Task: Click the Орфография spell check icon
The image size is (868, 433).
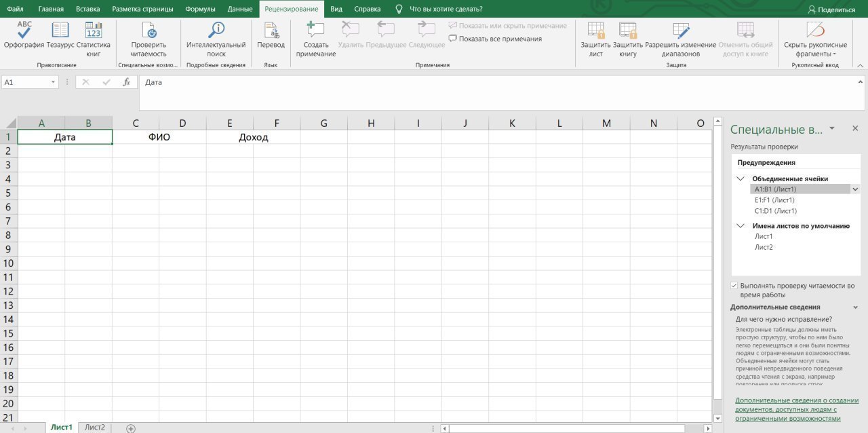Action: (x=24, y=31)
